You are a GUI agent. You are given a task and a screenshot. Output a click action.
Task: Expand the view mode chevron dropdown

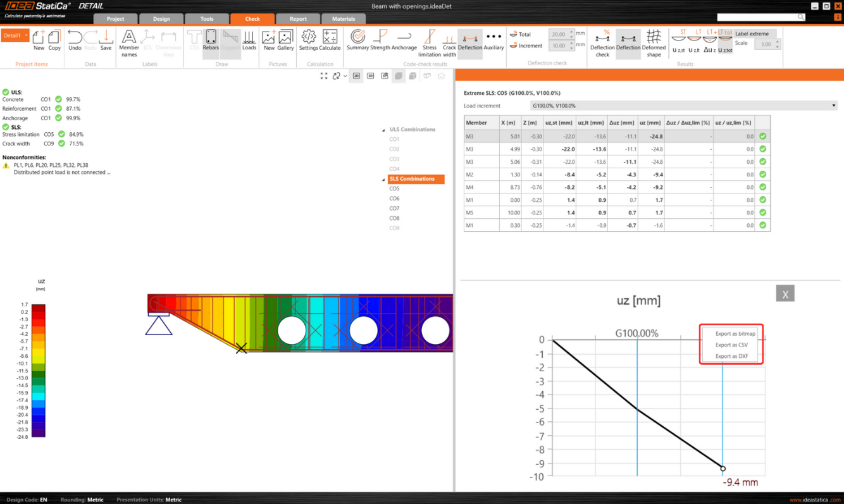pos(345,75)
